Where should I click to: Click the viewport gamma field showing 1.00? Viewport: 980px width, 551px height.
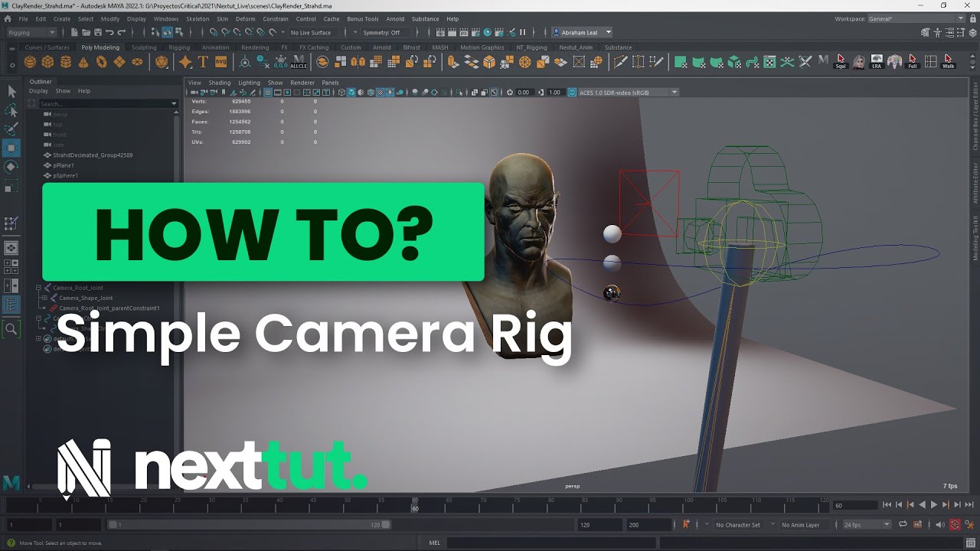(554, 93)
